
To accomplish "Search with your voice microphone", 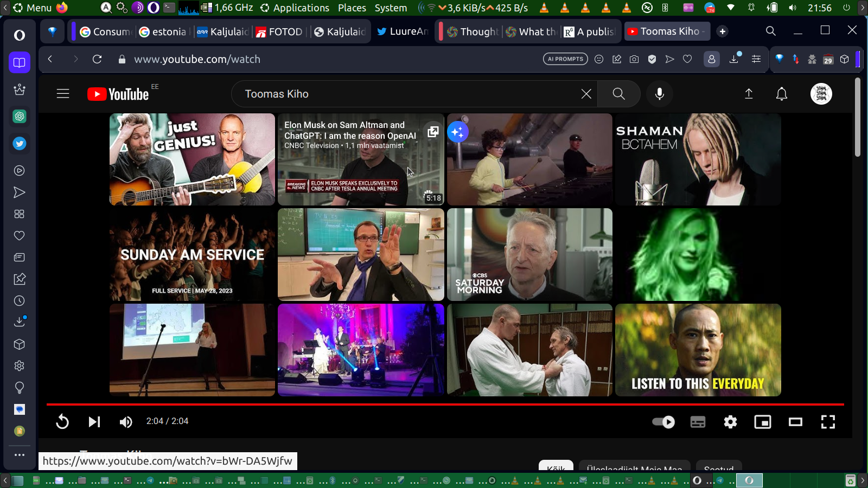I will coord(660,94).
